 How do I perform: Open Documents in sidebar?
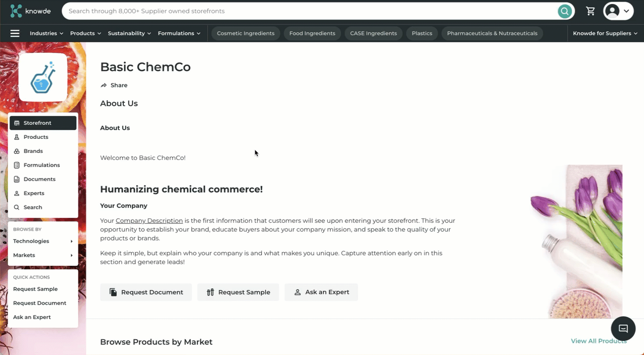click(40, 179)
